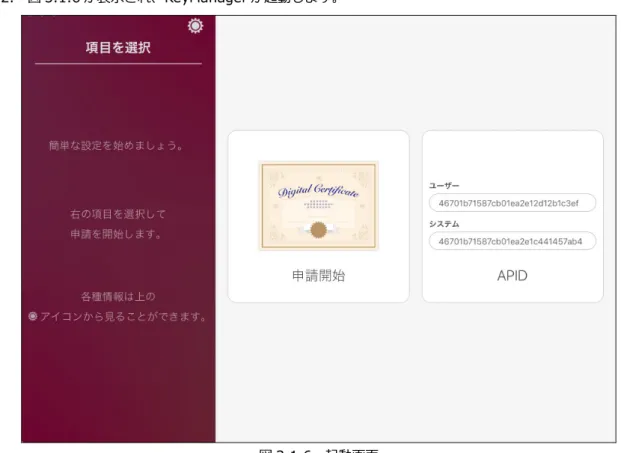Select the 申請開始 card label
The height and width of the screenshot is (453, 621).
(318, 276)
